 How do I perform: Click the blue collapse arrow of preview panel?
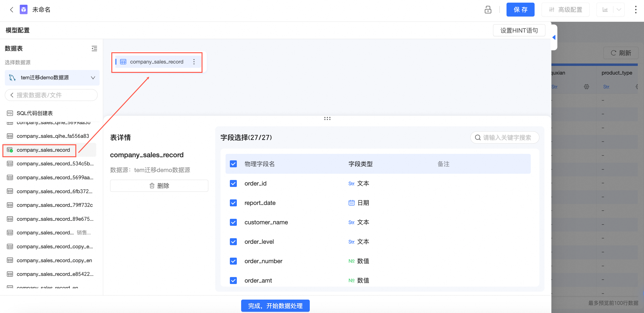554,37
